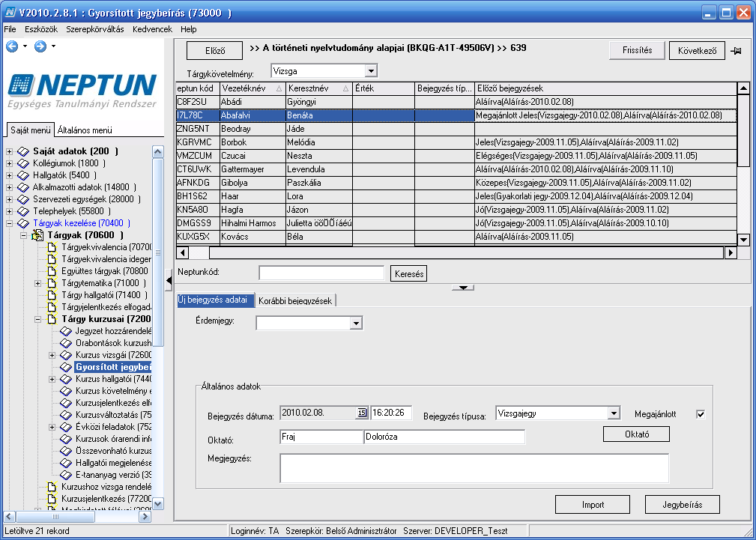Click the Tárgyak (70600) node icon
Viewport: 756px width, 540px height.
point(37,235)
